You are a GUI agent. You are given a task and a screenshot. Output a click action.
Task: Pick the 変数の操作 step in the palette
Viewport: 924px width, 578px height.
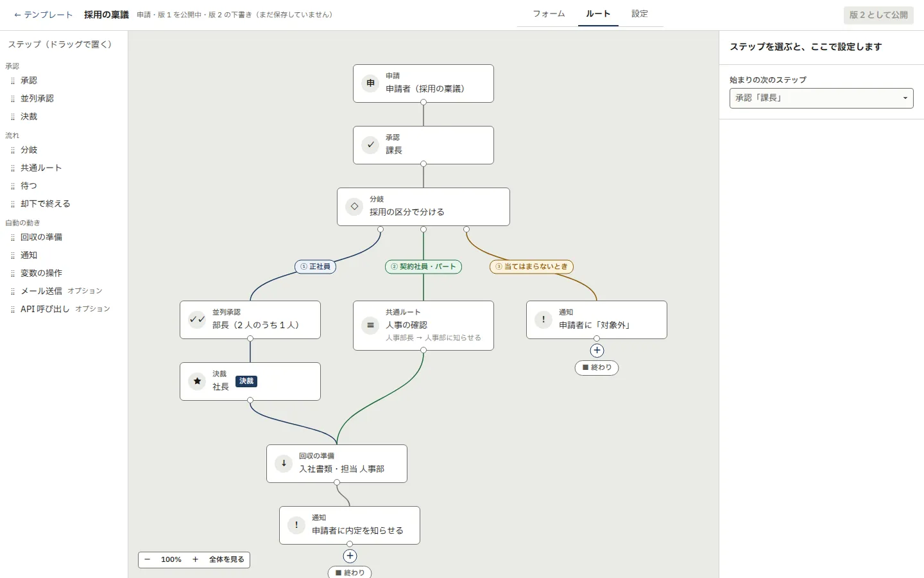point(41,274)
